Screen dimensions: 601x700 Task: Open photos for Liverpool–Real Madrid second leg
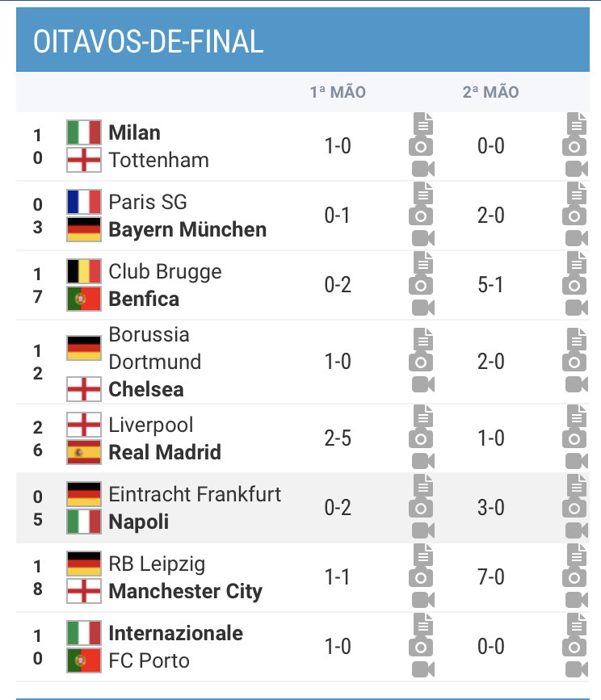[x=574, y=438]
